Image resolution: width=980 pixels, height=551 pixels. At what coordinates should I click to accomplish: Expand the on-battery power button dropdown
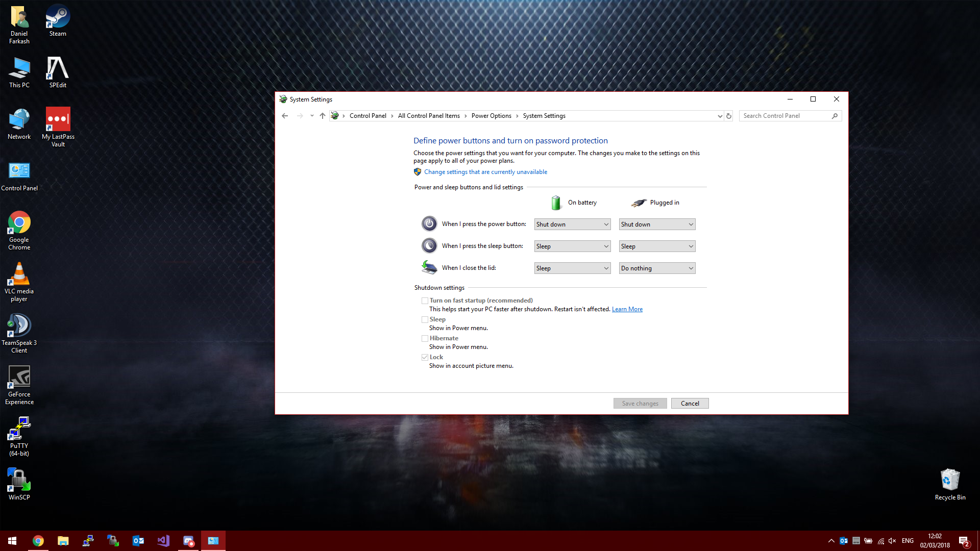tap(572, 224)
